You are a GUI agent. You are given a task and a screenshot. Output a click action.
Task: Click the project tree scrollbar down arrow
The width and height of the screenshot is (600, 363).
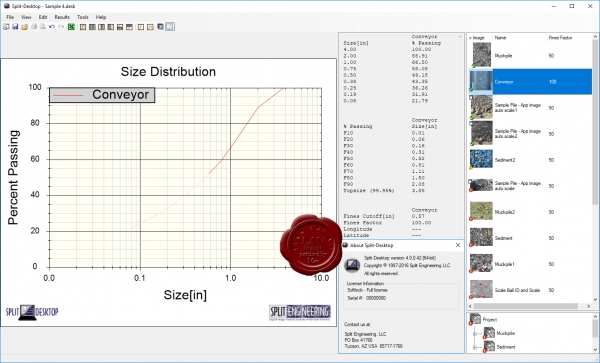pyautogui.click(x=595, y=350)
